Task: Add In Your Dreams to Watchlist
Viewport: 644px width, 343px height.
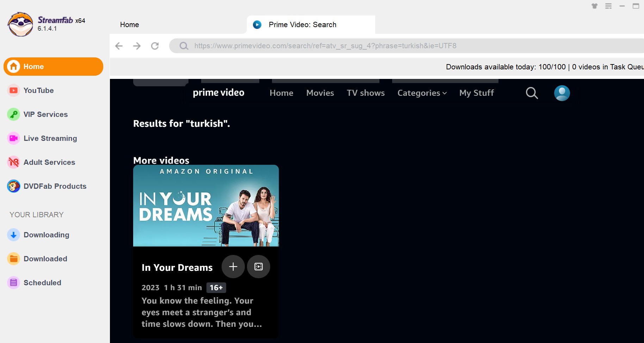Action: (233, 267)
